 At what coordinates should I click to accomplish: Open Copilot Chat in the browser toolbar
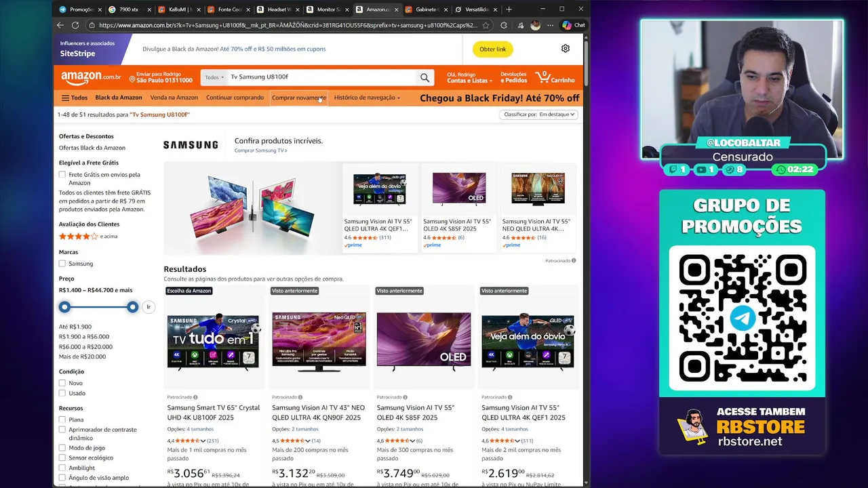(574, 25)
